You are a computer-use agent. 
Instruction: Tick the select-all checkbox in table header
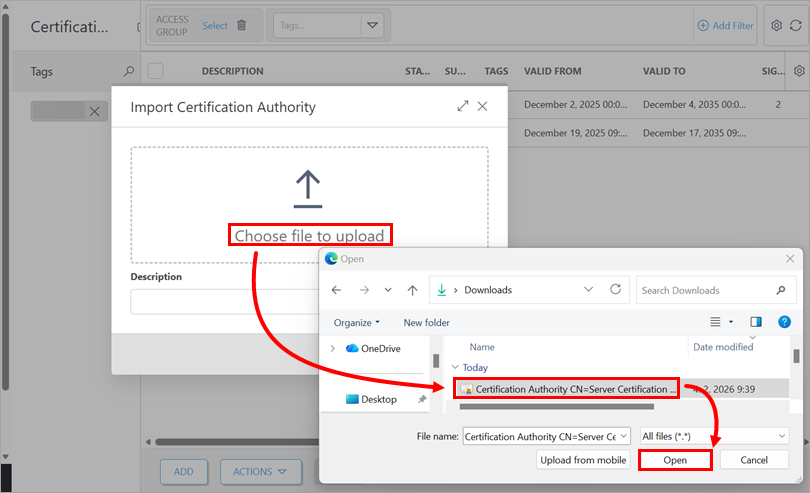[156, 71]
